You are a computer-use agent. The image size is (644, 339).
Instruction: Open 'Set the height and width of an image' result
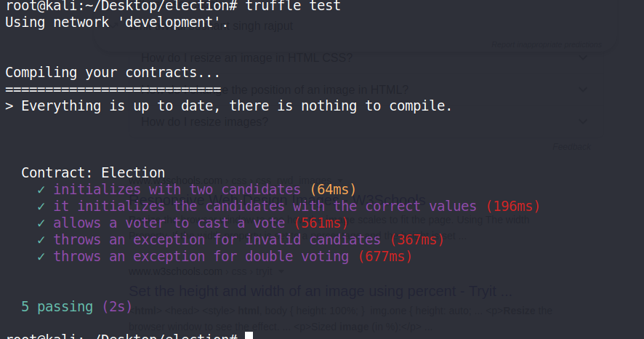(320, 292)
